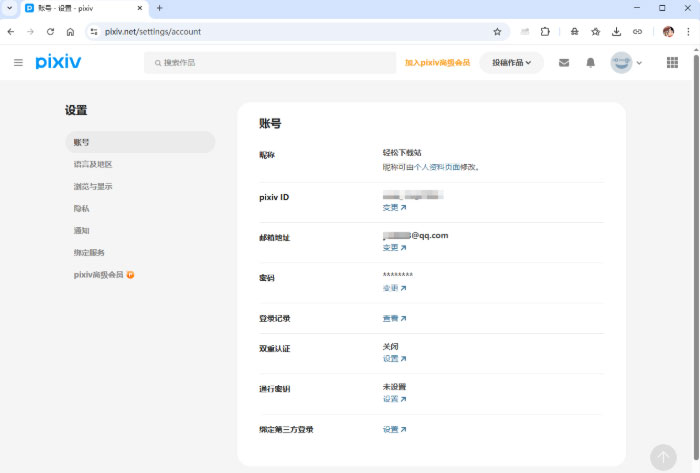Click the scroll-to-top arrow button
Image resolution: width=700 pixels, height=473 pixels.
pos(663,457)
